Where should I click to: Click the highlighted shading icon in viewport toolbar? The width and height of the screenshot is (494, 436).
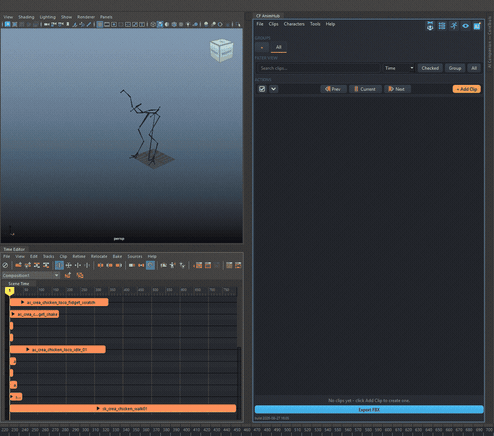(x=160, y=24)
